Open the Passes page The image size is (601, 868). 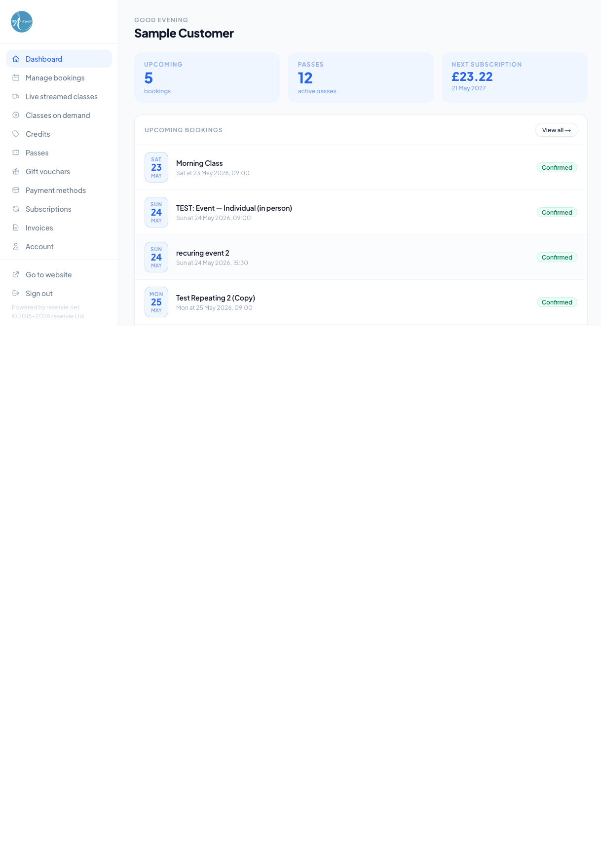(x=59, y=152)
